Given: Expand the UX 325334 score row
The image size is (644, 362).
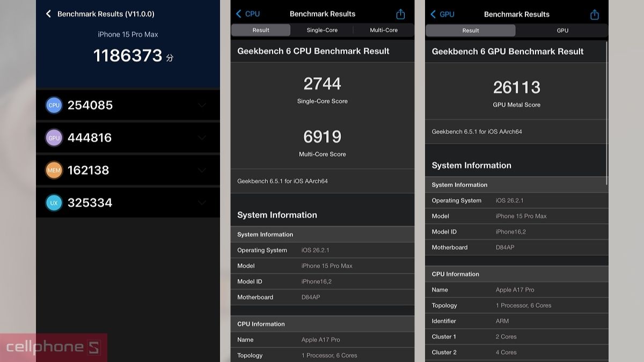Looking at the screenshot, I should 202,203.
